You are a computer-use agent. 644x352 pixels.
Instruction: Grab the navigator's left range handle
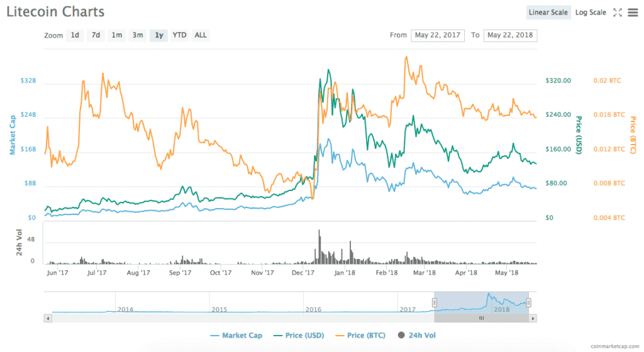click(434, 302)
